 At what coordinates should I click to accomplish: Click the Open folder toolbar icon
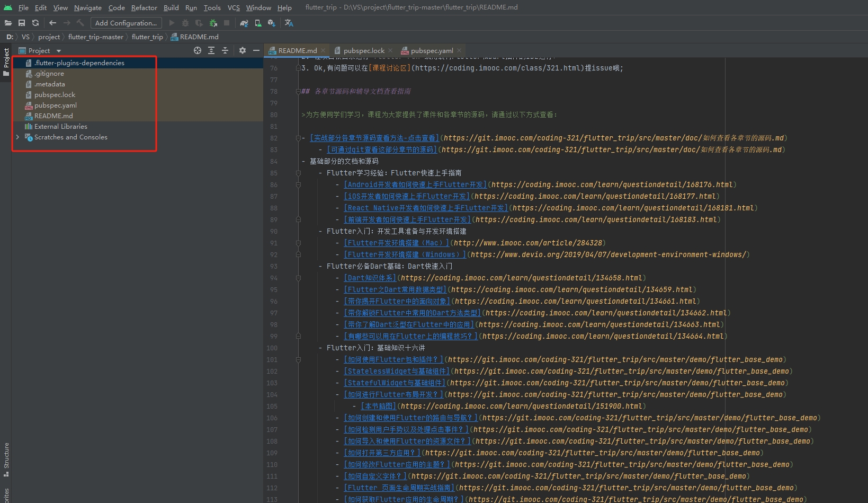(8, 23)
